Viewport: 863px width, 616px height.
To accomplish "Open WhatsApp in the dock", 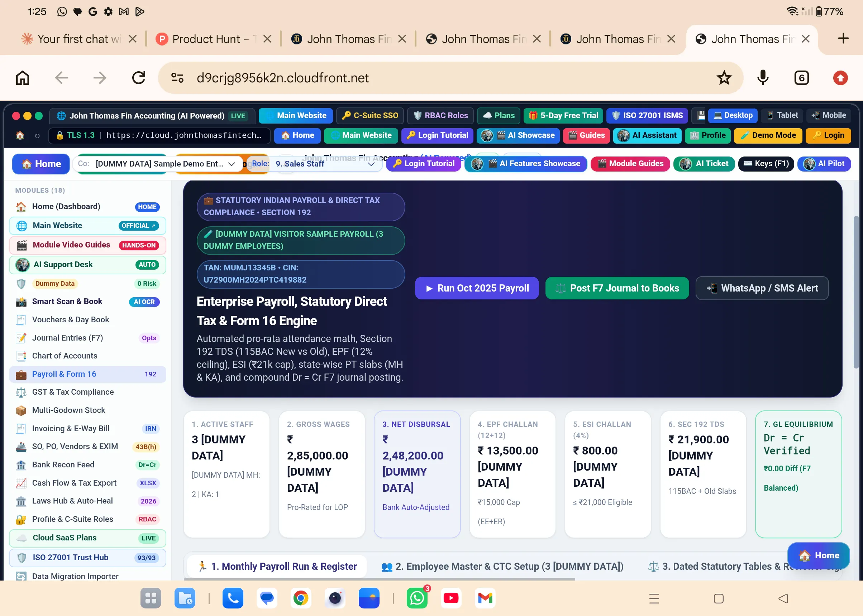I will pos(417,598).
